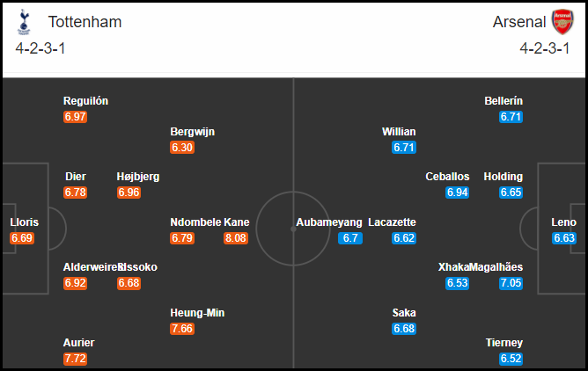Select Aurier's 7.72 rating badge
This screenshot has height=371, width=588.
click(x=75, y=359)
